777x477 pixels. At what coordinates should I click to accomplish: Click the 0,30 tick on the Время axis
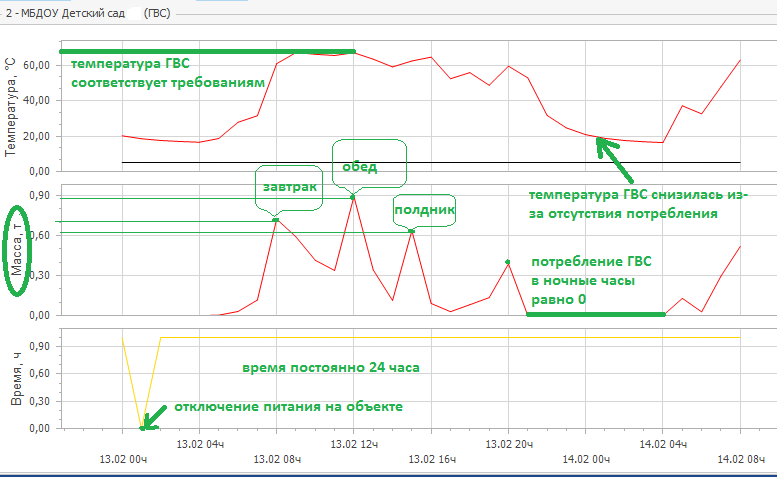point(39,401)
